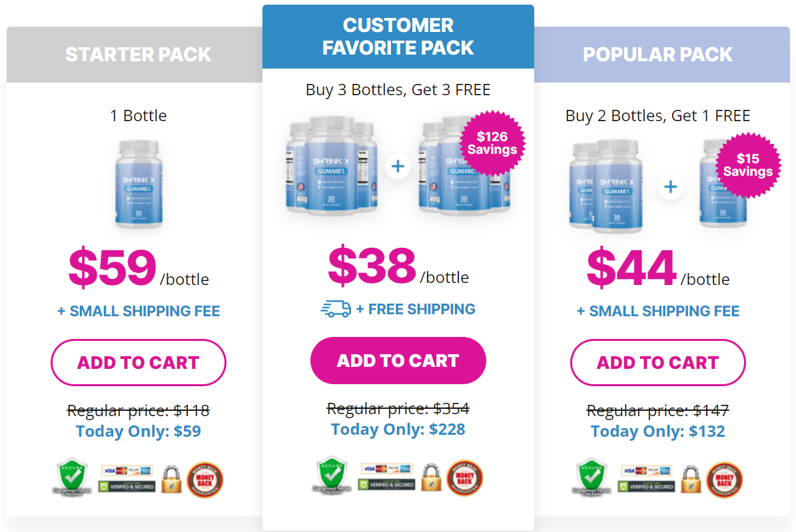Click the Today Only: $132 price text
The image size is (796, 532).
coord(657,431)
